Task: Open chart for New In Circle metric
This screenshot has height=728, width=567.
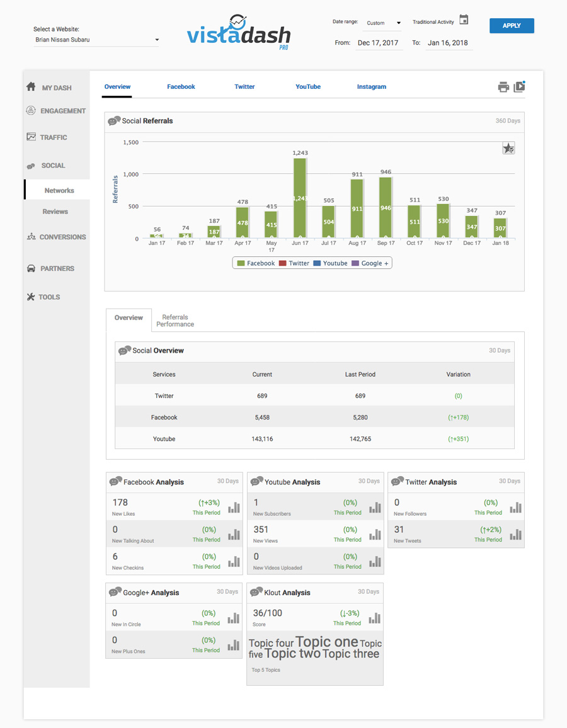Action: pyautogui.click(x=234, y=618)
